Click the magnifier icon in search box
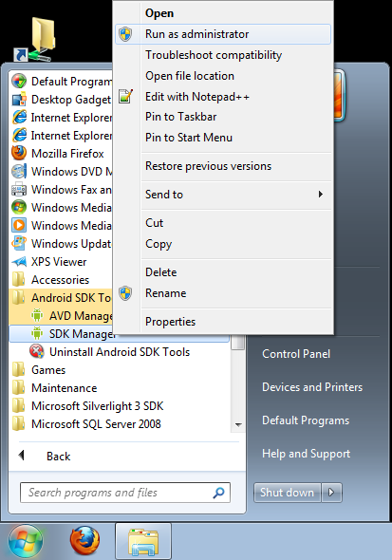The height and width of the screenshot is (560, 392). click(218, 493)
